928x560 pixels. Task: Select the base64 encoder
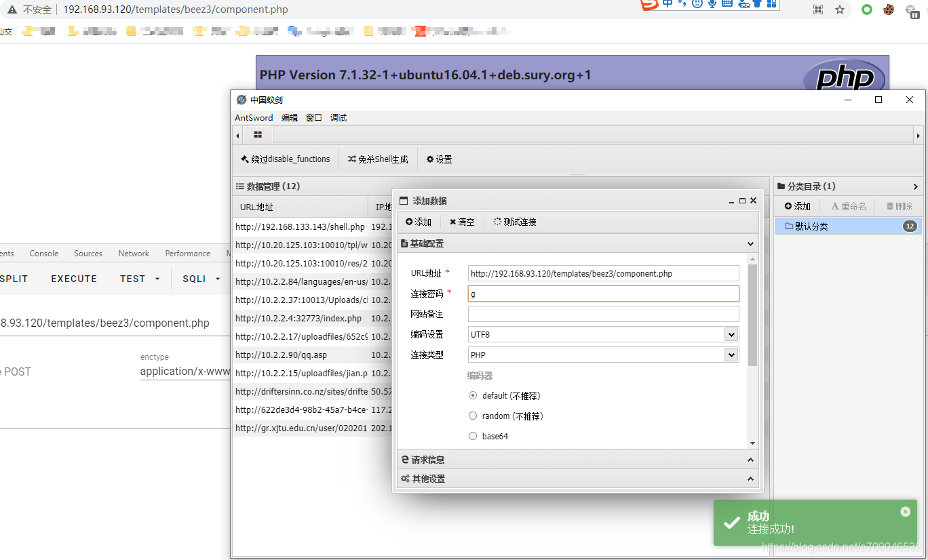[x=473, y=436]
